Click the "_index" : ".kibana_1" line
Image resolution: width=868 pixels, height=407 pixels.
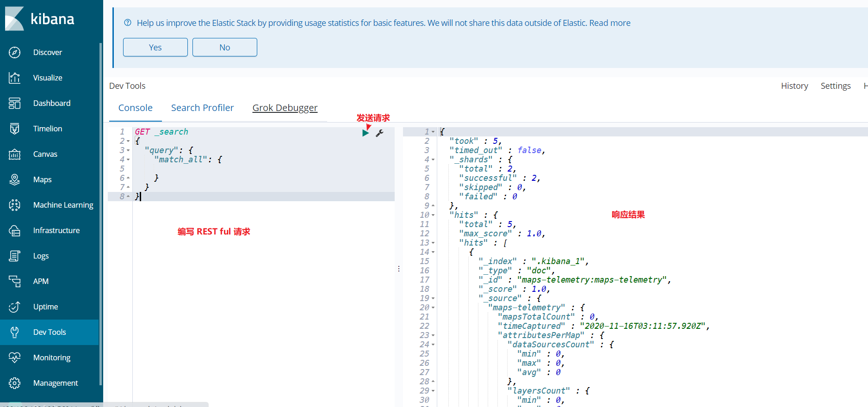533,261
